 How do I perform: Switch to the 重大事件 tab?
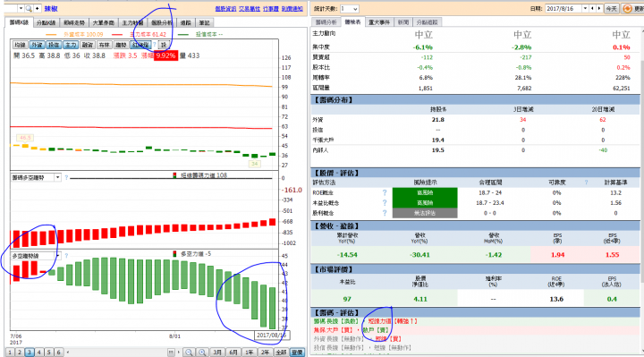click(379, 22)
